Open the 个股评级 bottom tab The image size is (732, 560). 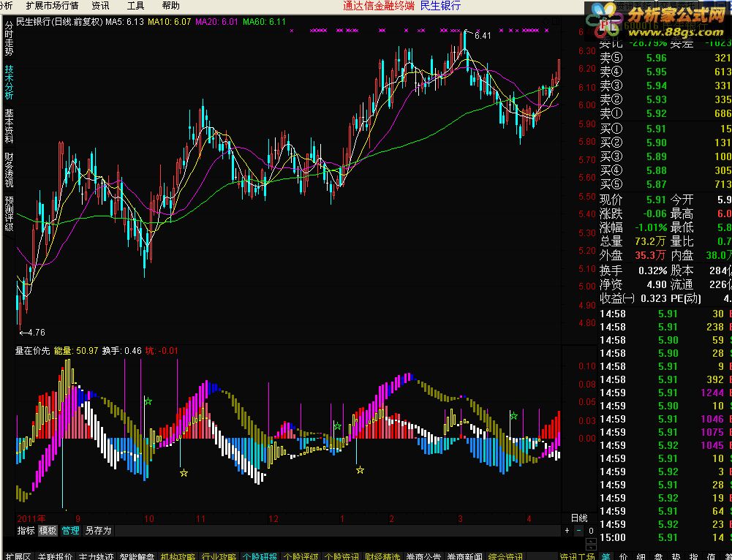tap(301, 556)
